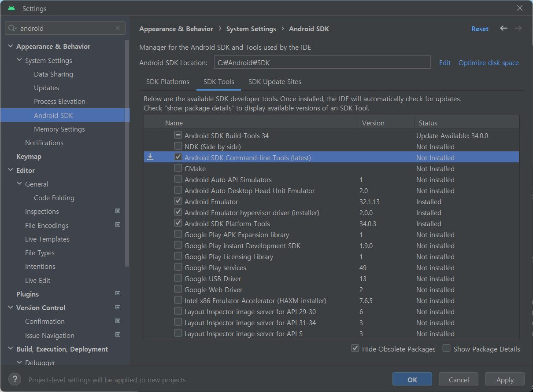Select Keymap in the settings tree
The height and width of the screenshot is (392, 533).
click(x=29, y=157)
